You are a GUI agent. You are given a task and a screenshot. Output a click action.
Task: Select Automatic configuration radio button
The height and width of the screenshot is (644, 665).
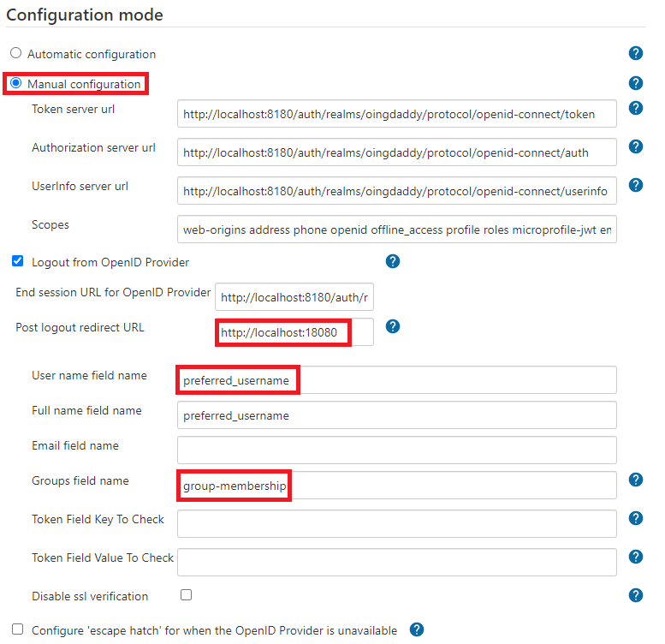(16, 53)
